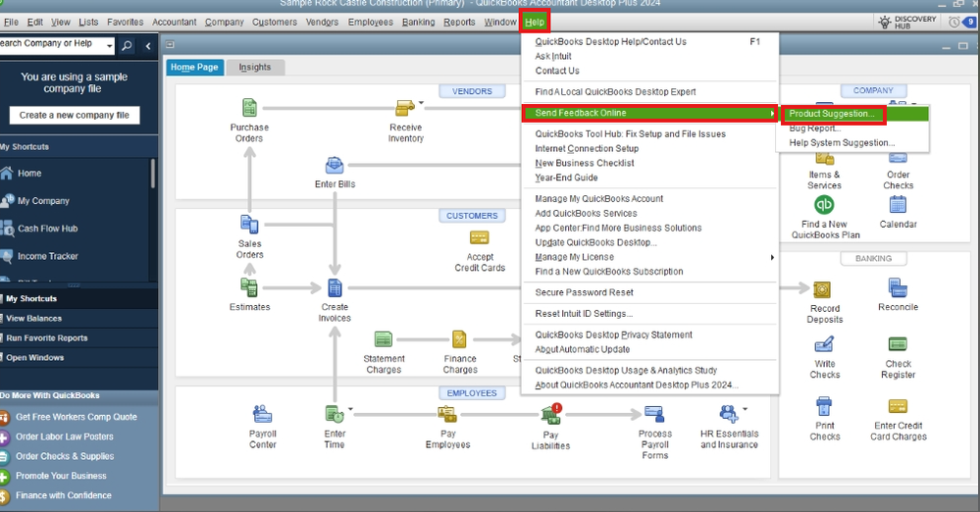Open Pay Employees icon

(x=447, y=414)
